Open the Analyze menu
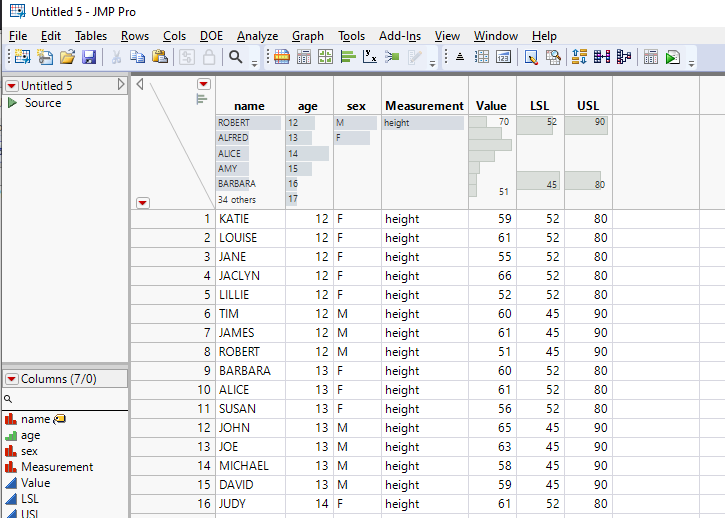Viewport: 725px width, 518px height. point(257,36)
